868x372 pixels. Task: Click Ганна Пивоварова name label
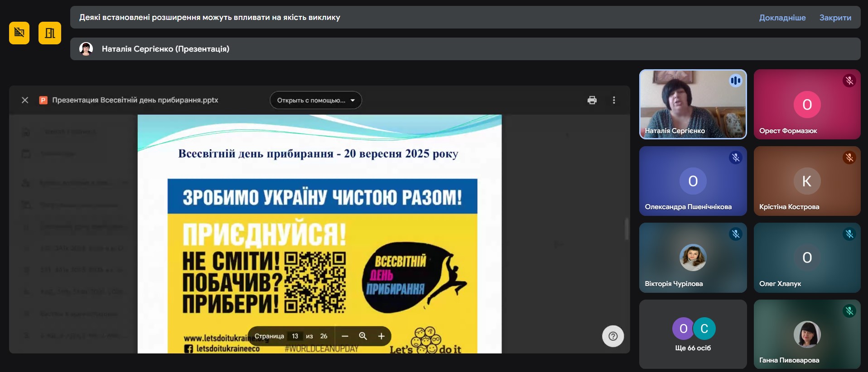click(789, 360)
